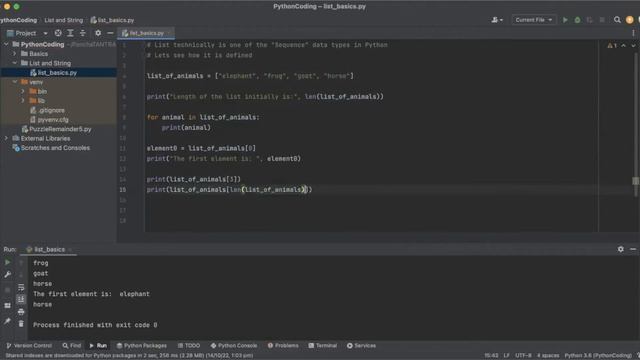Open the Code With Me user dropdown
640x360 pixels.
497,20
